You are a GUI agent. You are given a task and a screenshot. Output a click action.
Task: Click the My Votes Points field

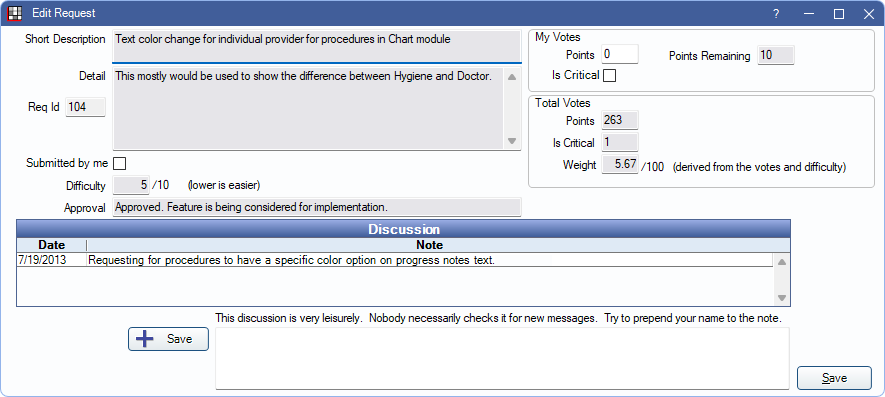(x=620, y=55)
